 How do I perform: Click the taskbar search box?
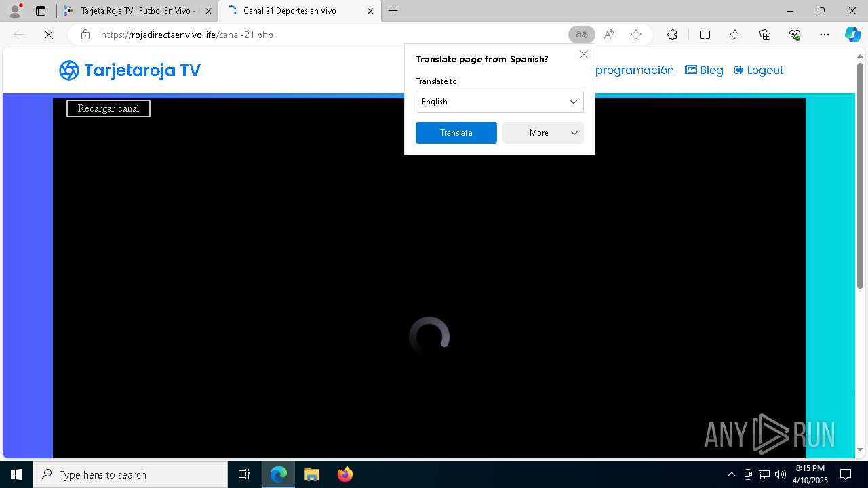point(130,474)
